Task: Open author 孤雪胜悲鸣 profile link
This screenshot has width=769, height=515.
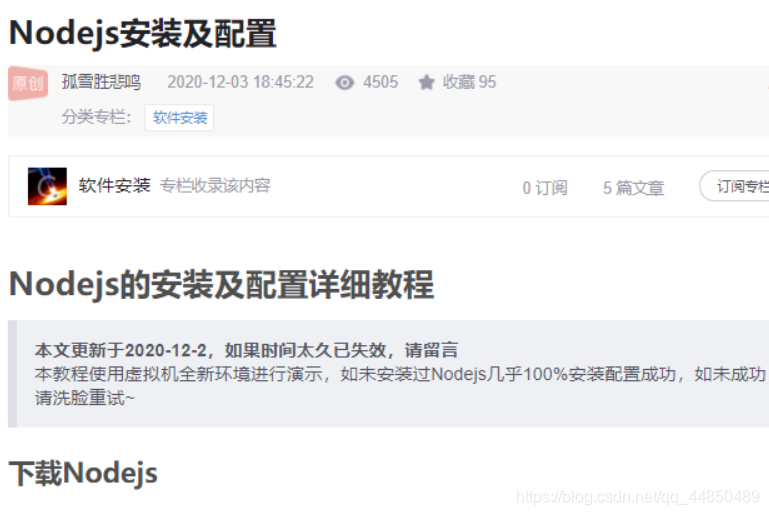Action: tap(102, 82)
